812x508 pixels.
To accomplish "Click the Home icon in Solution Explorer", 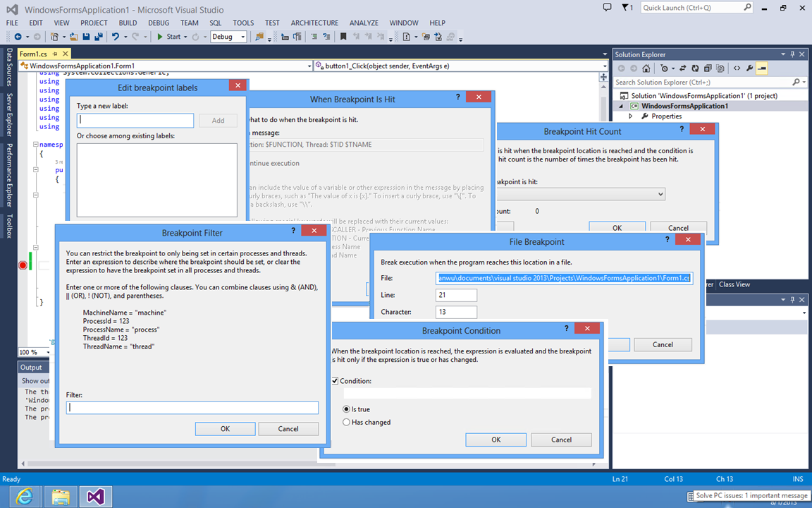I will [x=646, y=68].
